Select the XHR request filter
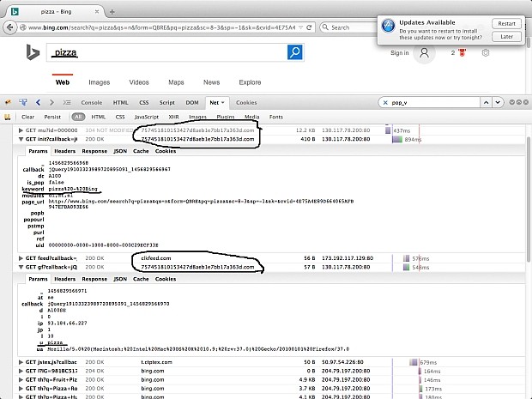 (x=173, y=117)
